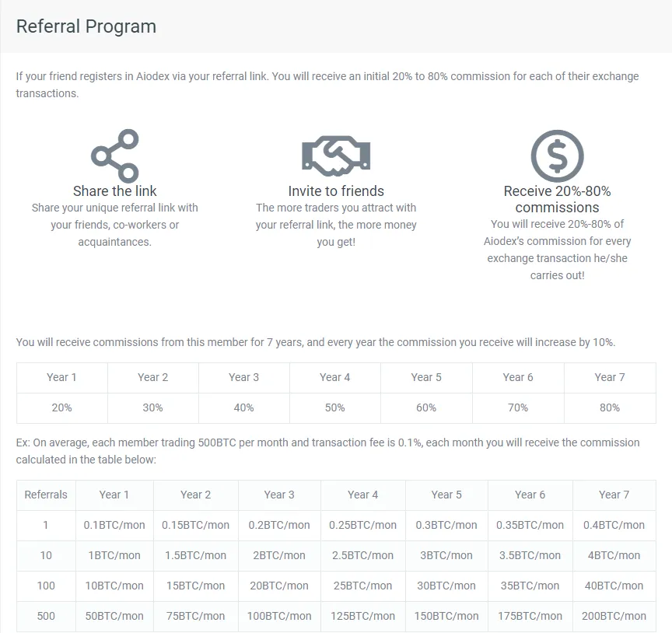Click the 2.5BTC/mon cell
Image resolution: width=672 pixels, height=633 pixels.
(362, 555)
